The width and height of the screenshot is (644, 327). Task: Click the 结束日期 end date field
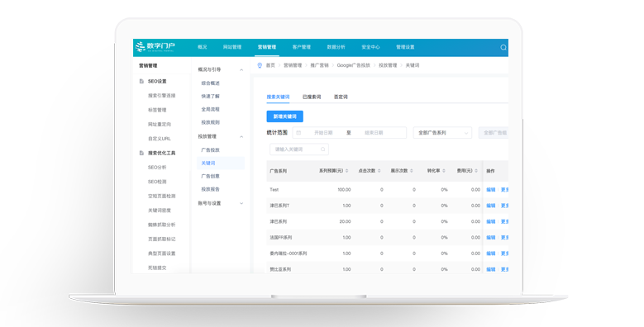(x=374, y=133)
